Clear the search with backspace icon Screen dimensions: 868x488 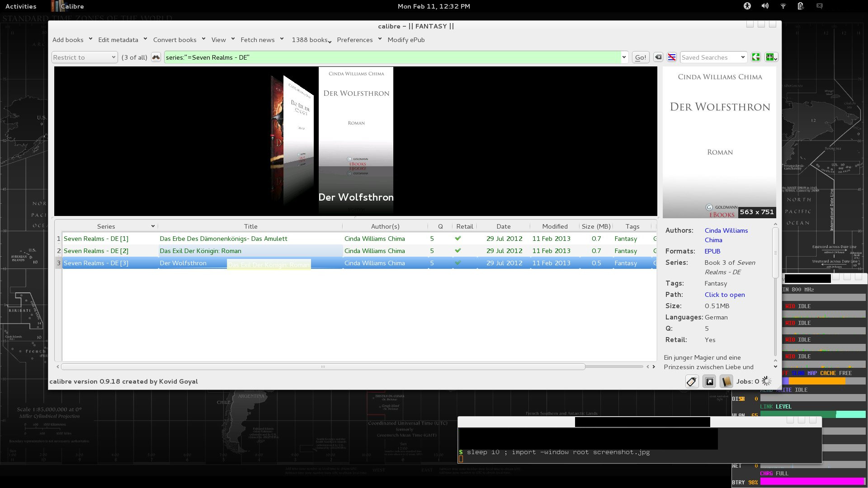pos(658,57)
